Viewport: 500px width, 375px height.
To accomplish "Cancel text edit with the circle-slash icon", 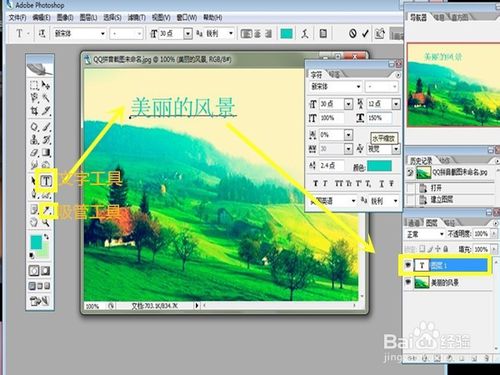I will [353, 33].
